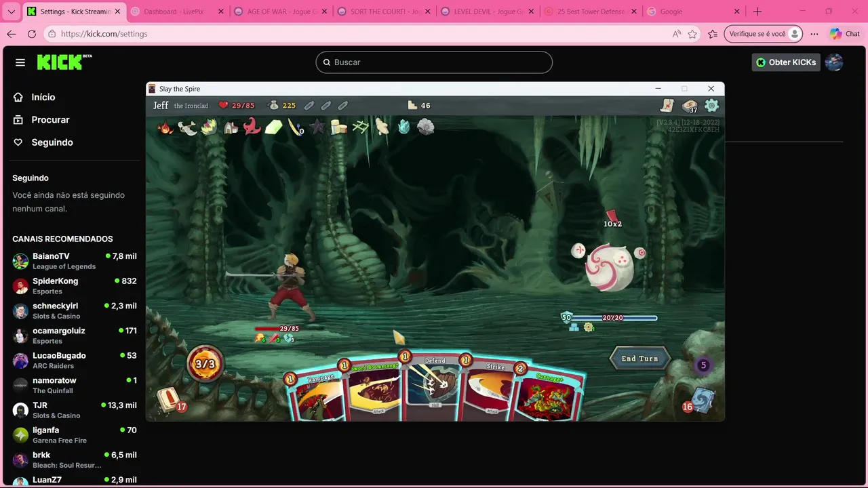
Task: Inspect the blue crystal relic
Action: click(x=404, y=127)
